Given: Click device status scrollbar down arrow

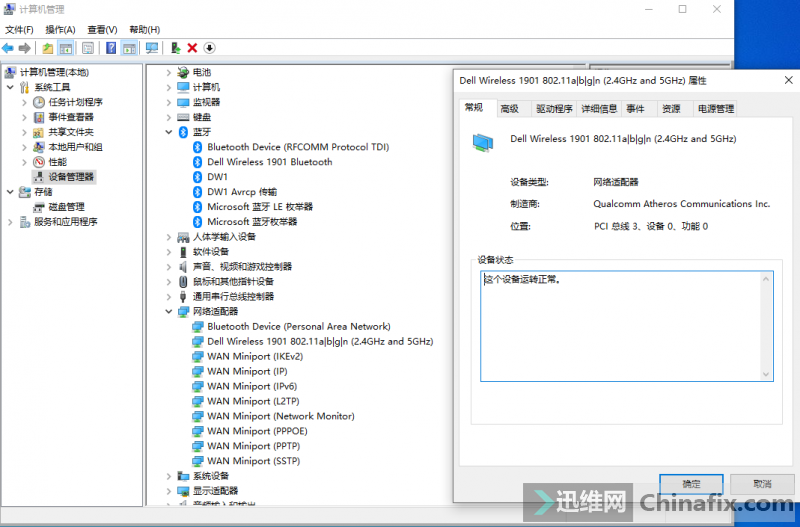Looking at the screenshot, I should click(766, 374).
